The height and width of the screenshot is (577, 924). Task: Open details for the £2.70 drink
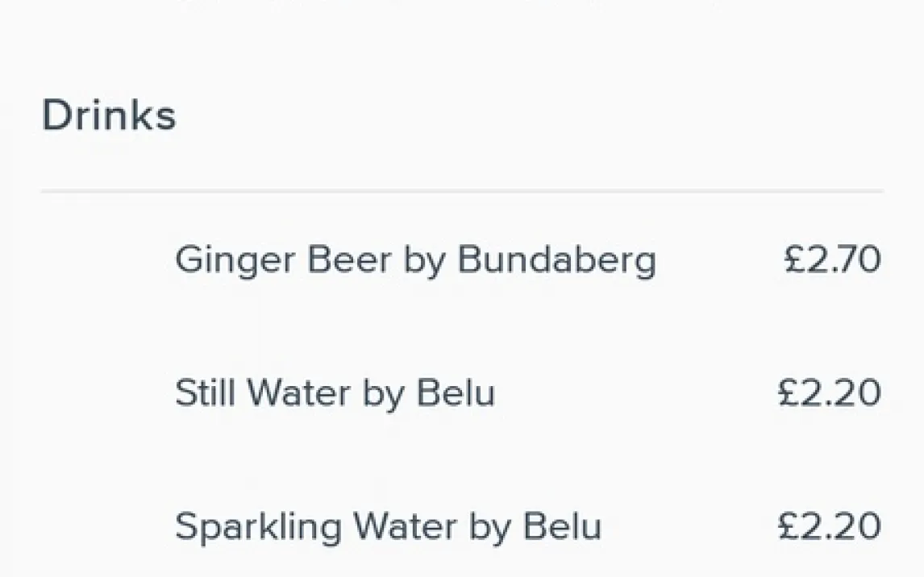point(415,260)
